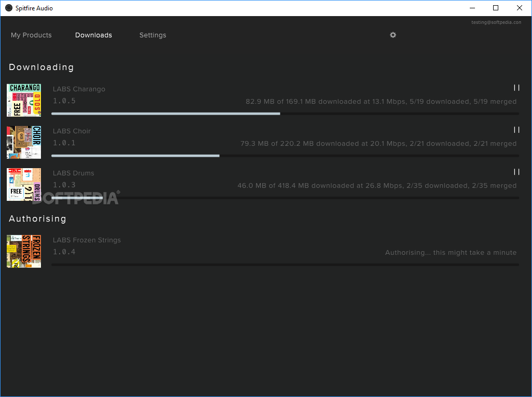This screenshot has width=532, height=397.
Task: Click the Spitfire Audio title bar logo
Action: point(9,8)
